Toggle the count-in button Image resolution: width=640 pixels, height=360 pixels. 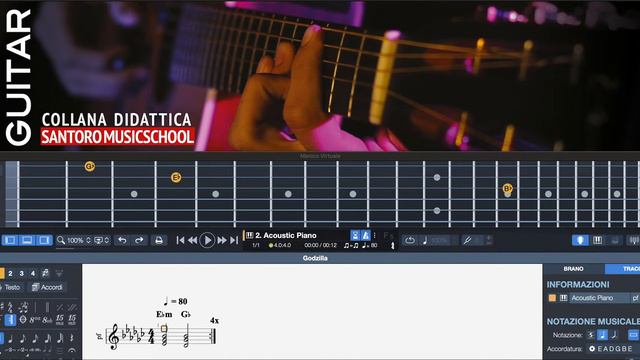point(355,235)
